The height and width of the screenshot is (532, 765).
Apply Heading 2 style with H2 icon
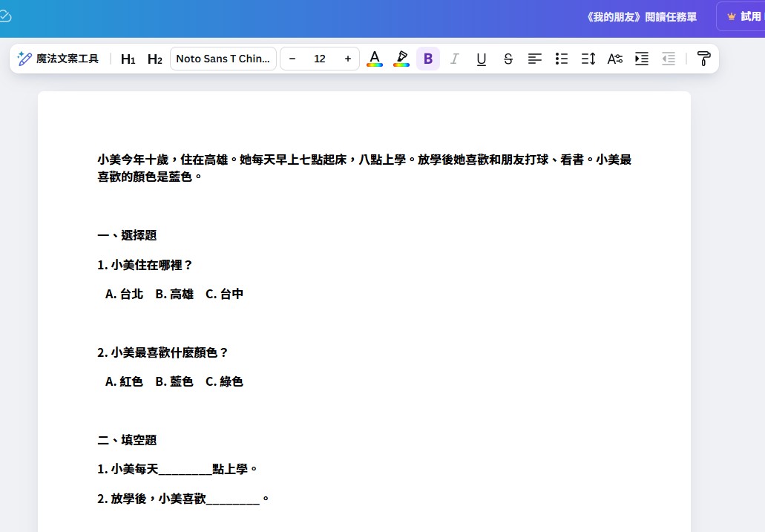point(154,59)
